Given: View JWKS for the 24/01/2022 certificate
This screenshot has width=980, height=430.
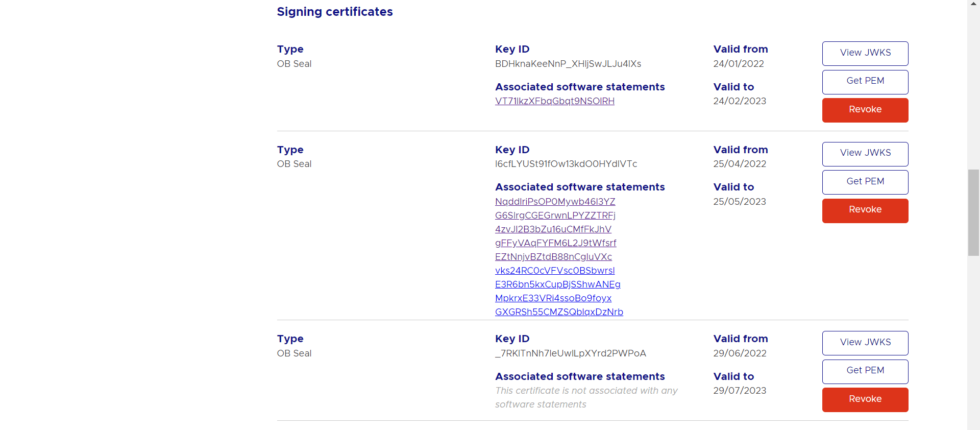Looking at the screenshot, I should (865, 53).
